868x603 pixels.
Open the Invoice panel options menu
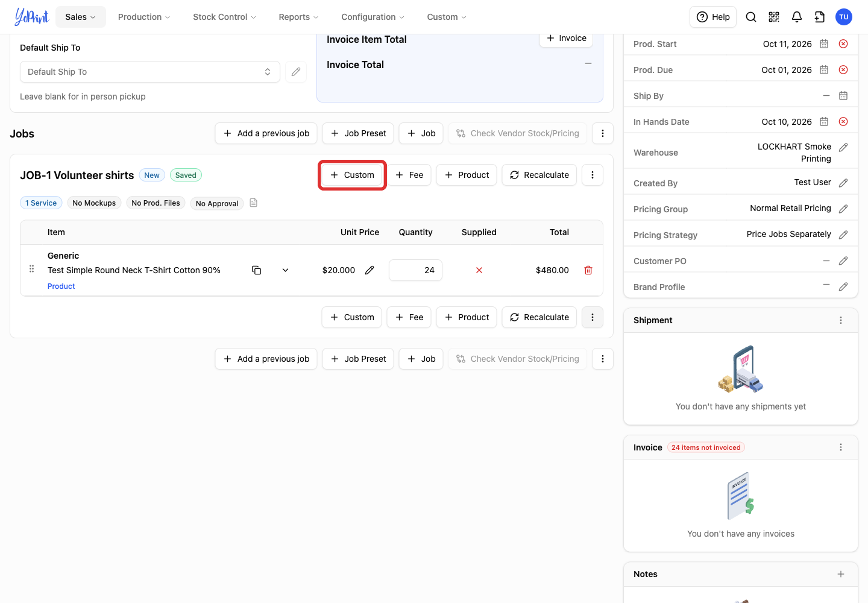(x=841, y=447)
